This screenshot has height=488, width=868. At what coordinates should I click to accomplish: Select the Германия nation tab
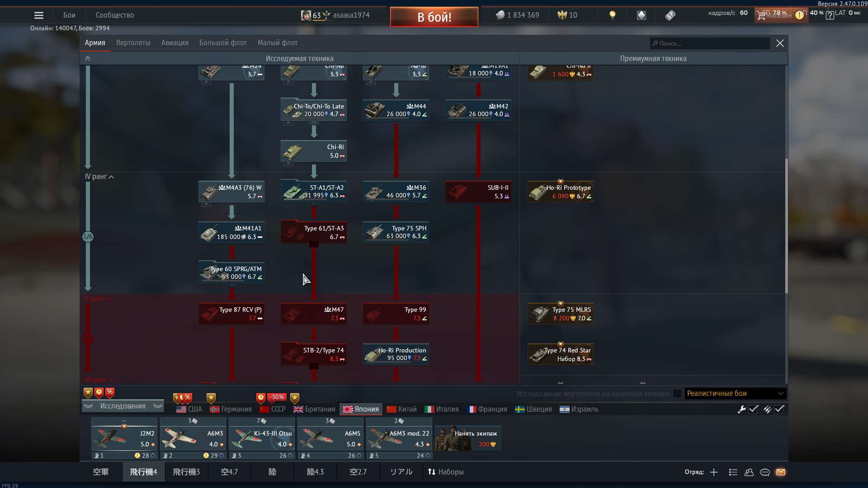[231, 409]
